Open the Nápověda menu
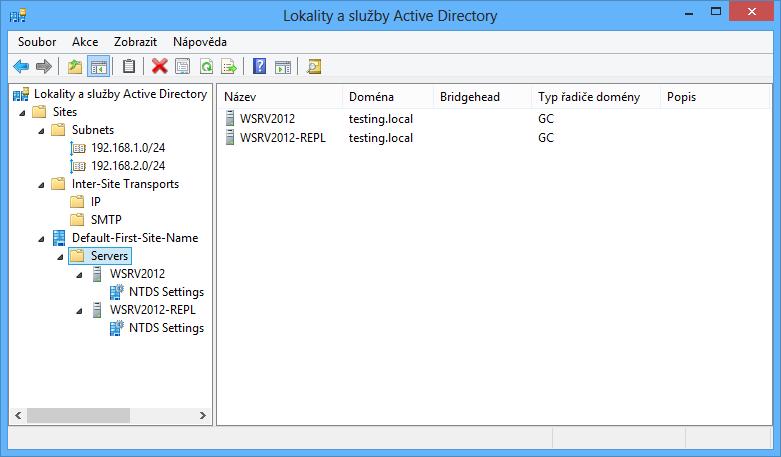Screen dimensions: 781x457 tap(200, 42)
